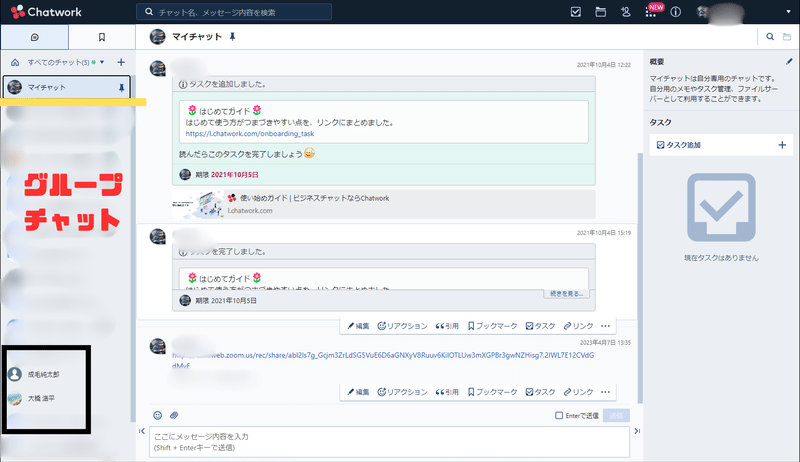Image resolution: width=800 pixels, height=462 pixels.
Task: Click 引用 on the zoom link message
Action: 447,392
